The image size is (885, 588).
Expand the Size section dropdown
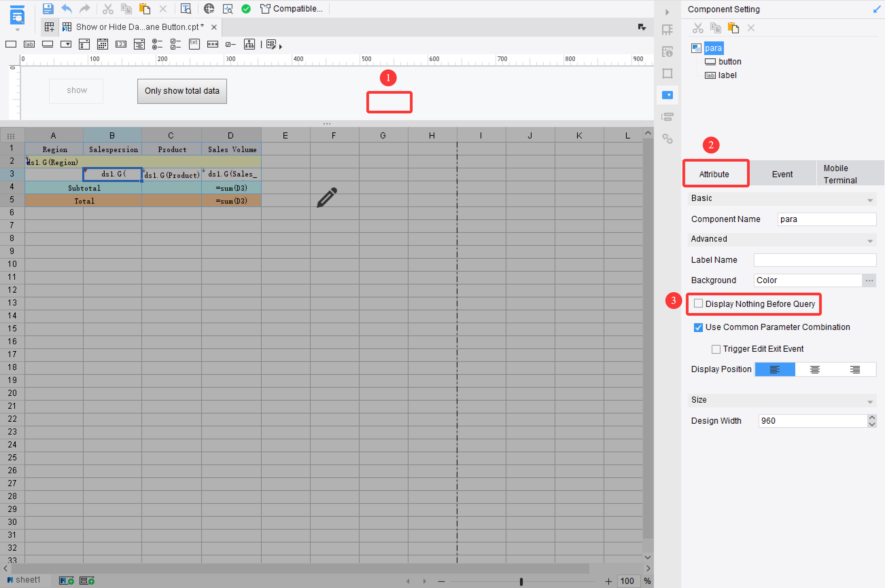tap(870, 401)
